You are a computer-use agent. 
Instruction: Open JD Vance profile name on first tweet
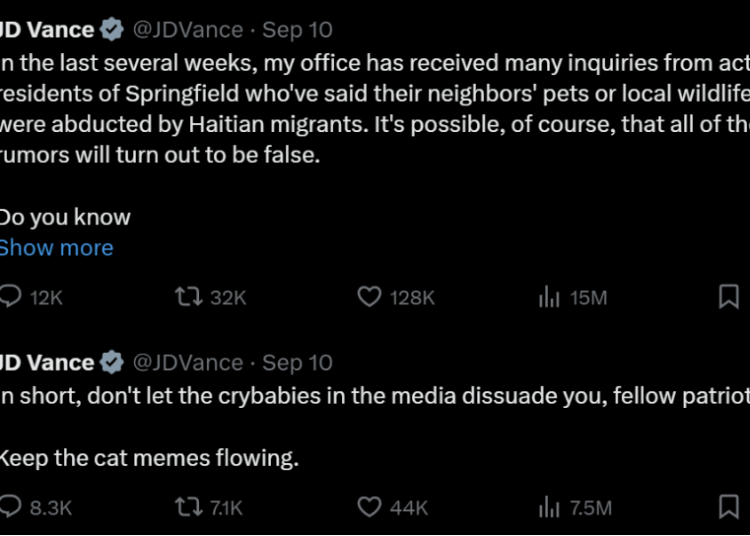point(47,30)
